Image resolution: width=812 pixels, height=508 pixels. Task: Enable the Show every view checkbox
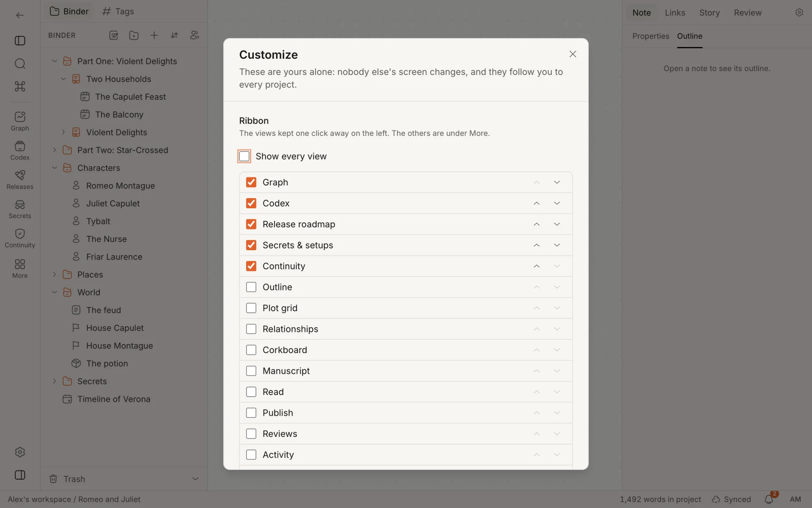point(244,156)
